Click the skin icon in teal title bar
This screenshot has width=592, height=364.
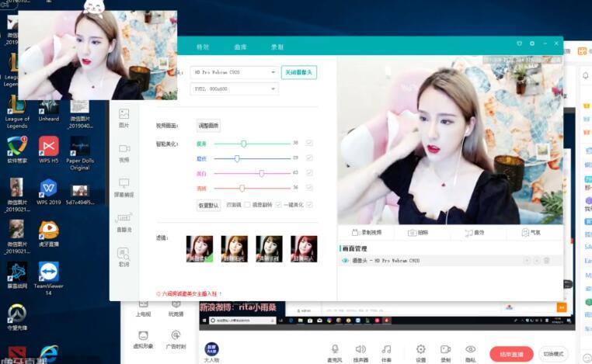point(520,43)
